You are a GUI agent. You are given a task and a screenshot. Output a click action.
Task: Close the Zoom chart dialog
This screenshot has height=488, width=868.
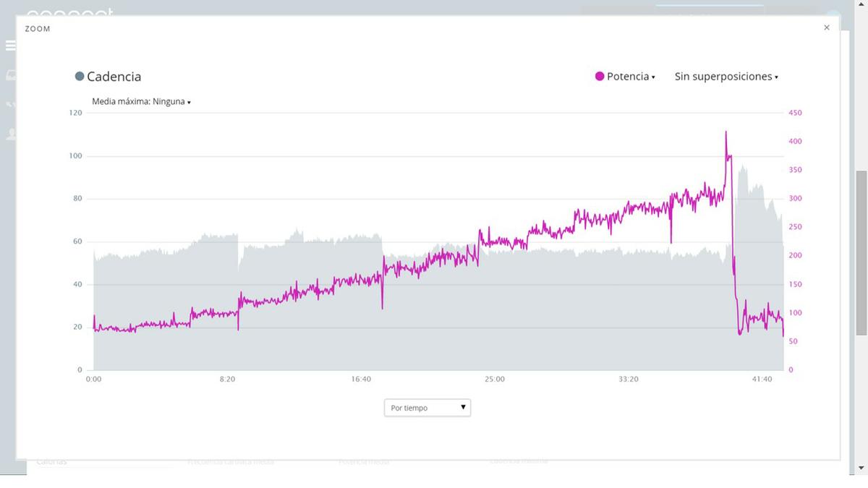pyautogui.click(x=827, y=27)
